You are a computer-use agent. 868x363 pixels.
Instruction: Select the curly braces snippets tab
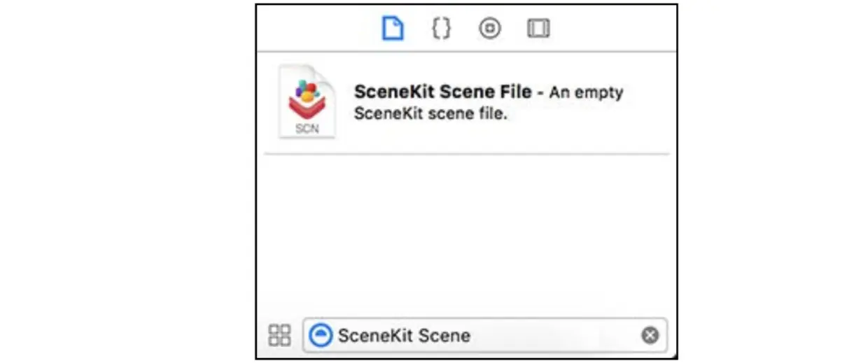pyautogui.click(x=441, y=28)
